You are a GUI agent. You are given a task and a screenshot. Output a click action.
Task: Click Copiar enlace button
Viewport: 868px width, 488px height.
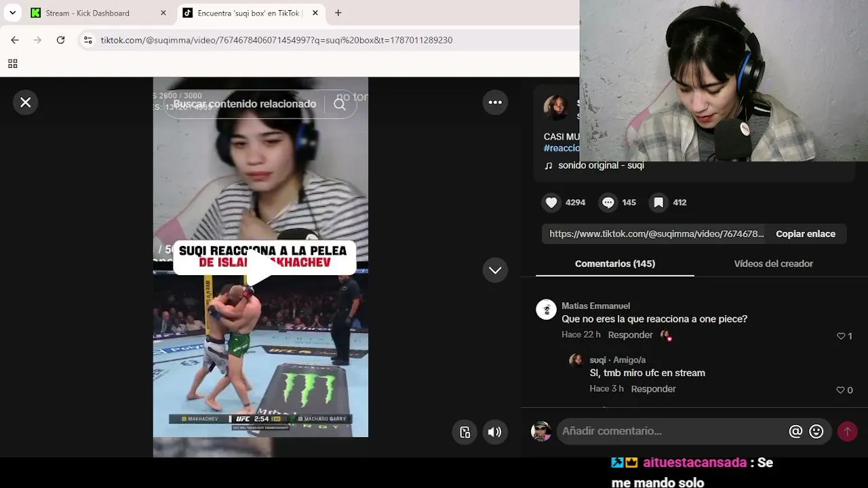(x=806, y=234)
